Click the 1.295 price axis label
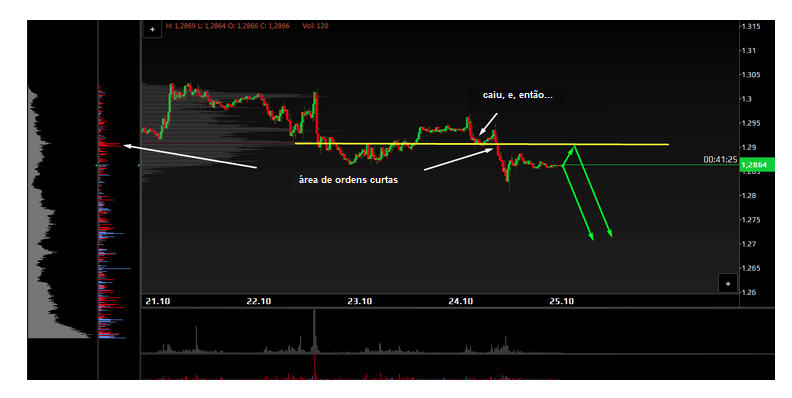Viewport: 792px width, 398px height. pos(751,123)
